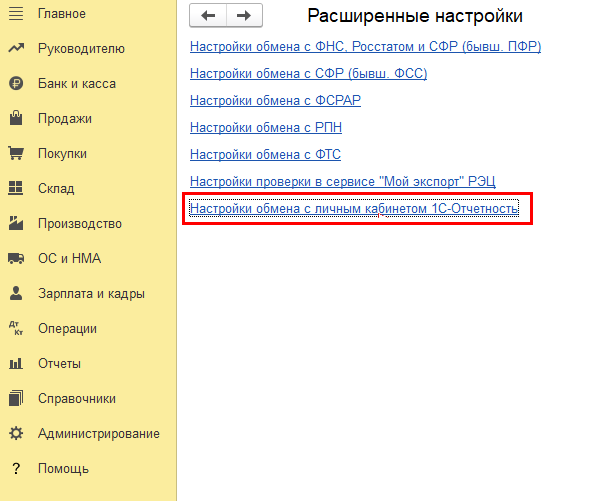Open the Отчеты menu section
Screen dimensions: 595x501
[59, 364]
